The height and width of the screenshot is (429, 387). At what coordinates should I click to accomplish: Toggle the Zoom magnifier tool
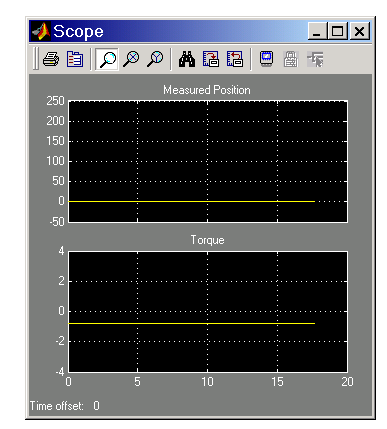click(x=107, y=59)
